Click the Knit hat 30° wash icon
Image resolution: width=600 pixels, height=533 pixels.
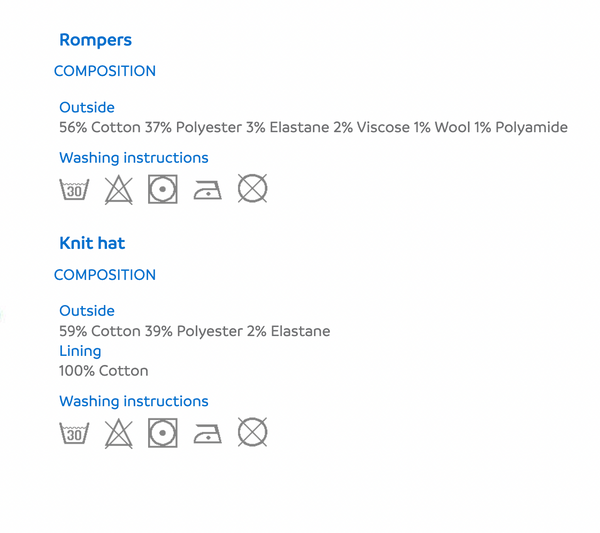74,433
